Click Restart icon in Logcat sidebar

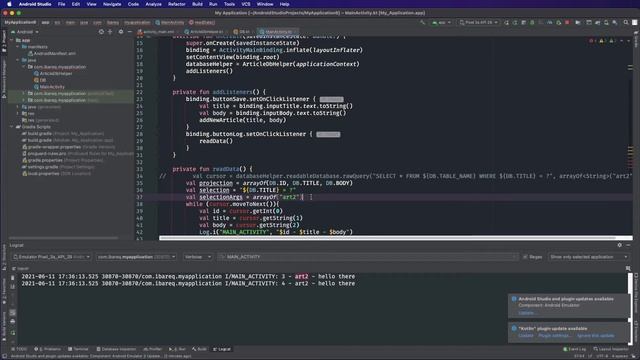13,333
